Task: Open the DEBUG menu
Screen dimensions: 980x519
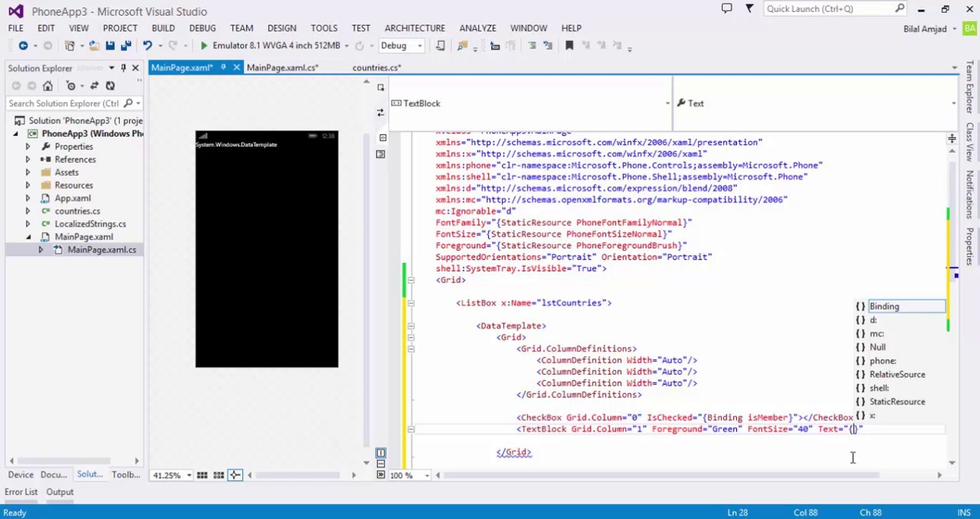Action: pyautogui.click(x=202, y=28)
